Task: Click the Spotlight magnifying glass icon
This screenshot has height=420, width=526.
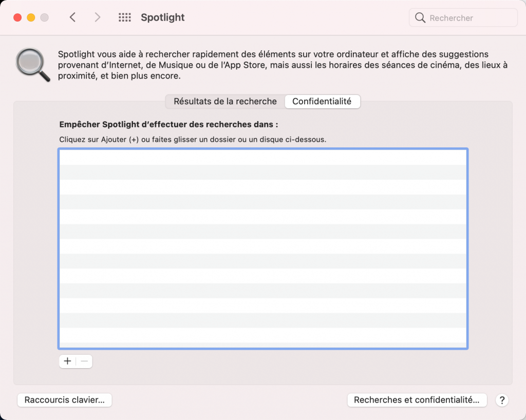Action: click(33, 65)
